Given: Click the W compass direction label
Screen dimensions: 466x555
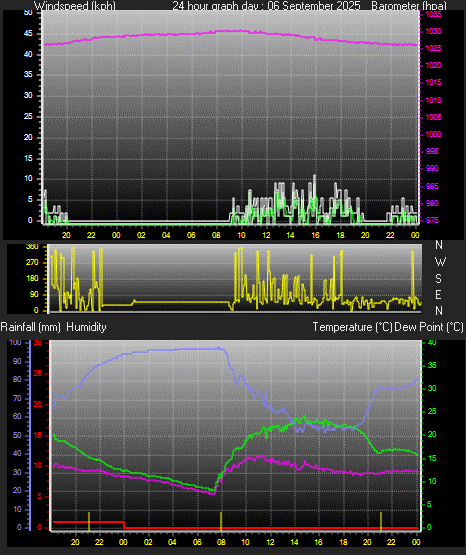Looking at the screenshot, I should click(440, 262).
